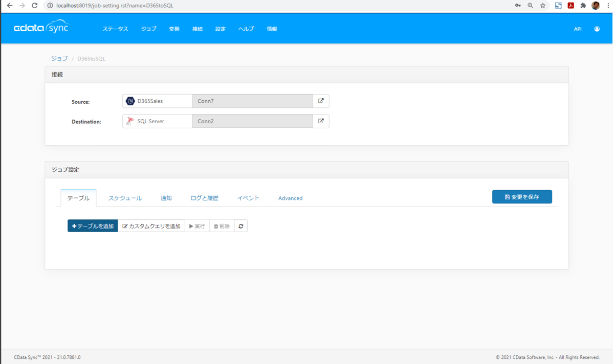Switch to the スケジュール tab
The height and width of the screenshot is (364, 614).
click(x=125, y=198)
